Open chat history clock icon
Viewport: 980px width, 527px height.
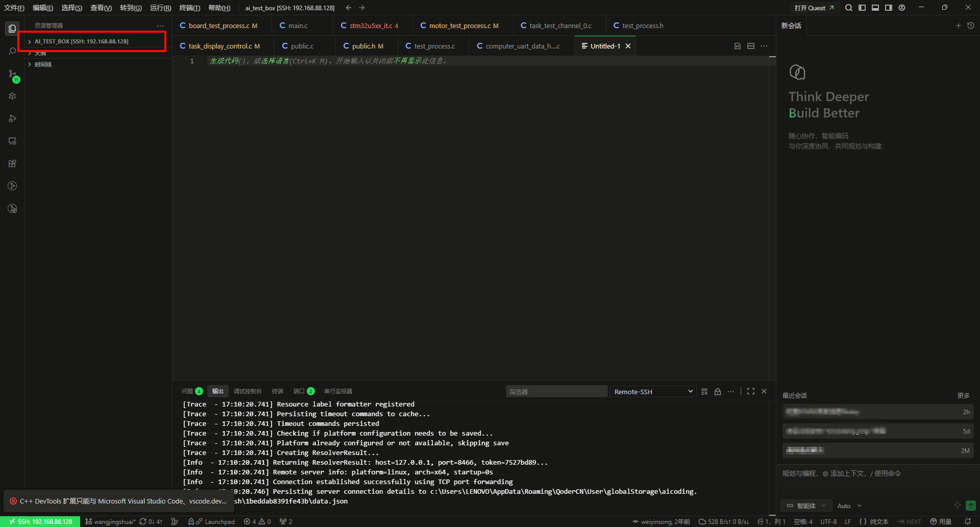point(971,26)
